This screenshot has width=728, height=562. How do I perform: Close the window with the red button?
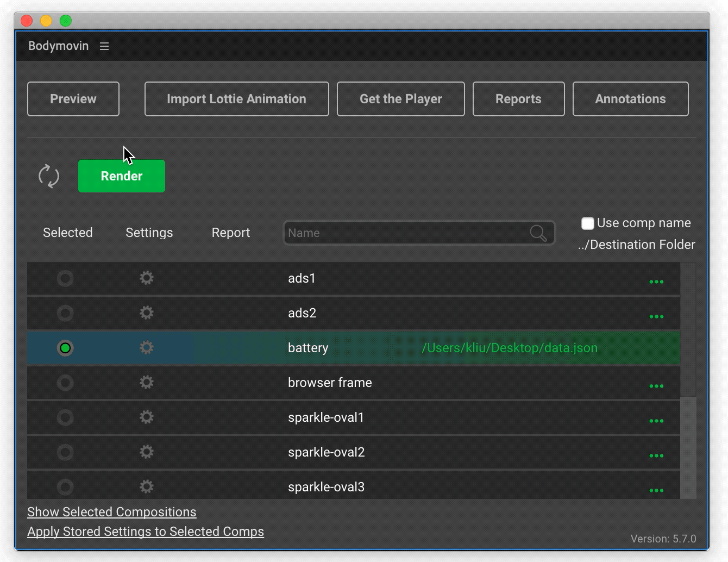(27, 21)
